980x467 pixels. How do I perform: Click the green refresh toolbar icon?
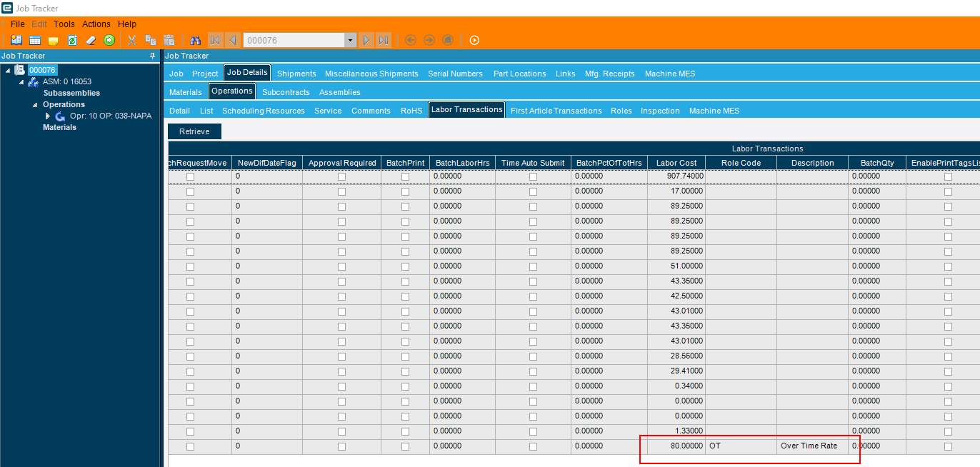coord(72,40)
